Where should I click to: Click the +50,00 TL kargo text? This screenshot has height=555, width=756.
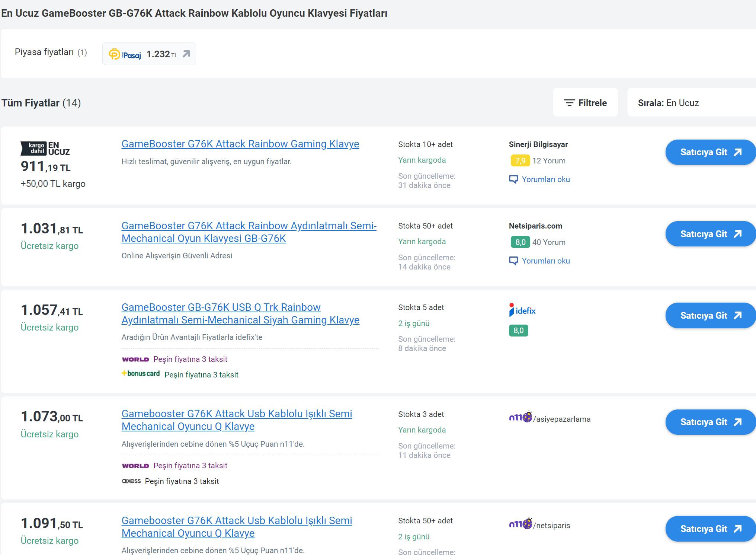point(53,184)
